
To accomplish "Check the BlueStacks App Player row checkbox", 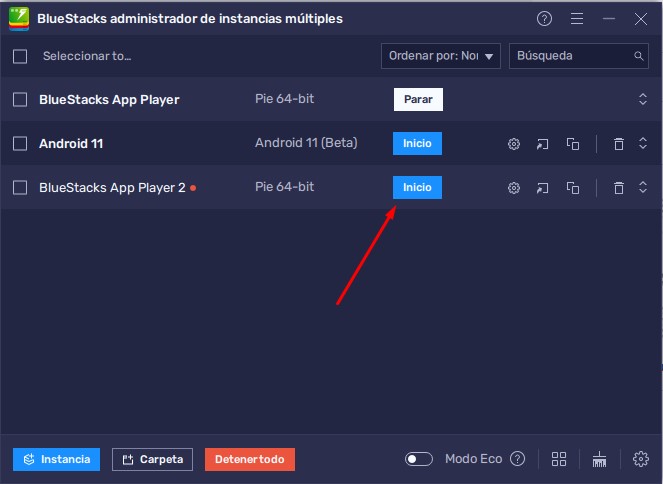I will (20, 100).
